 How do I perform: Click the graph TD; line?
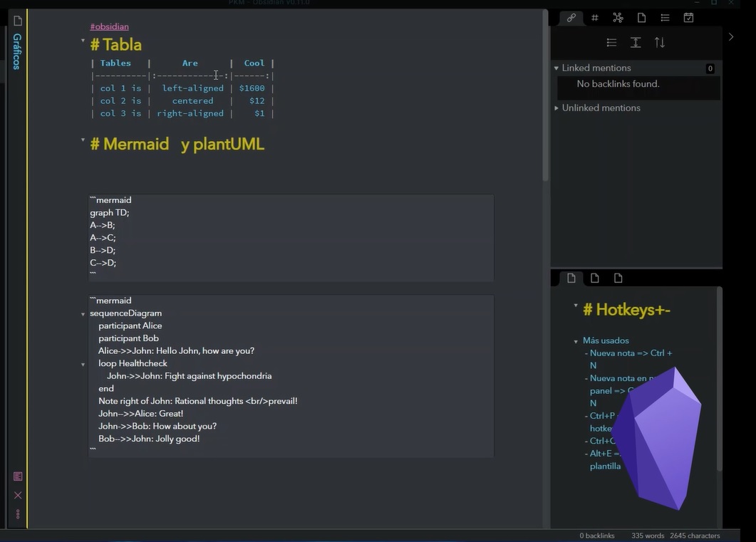(110, 212)
